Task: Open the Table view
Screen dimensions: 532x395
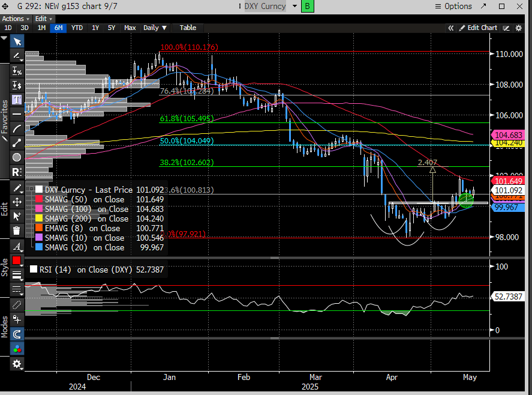Action: tap(188, 28)
